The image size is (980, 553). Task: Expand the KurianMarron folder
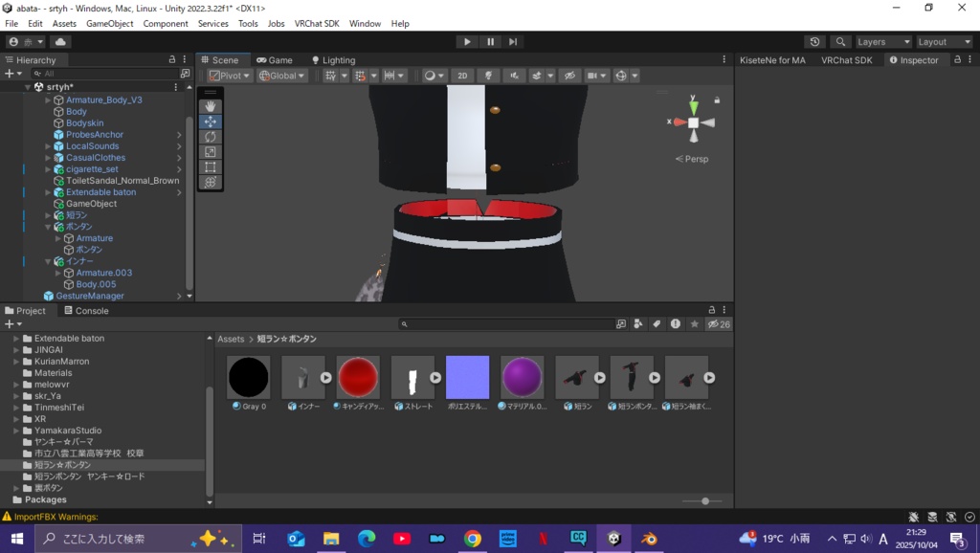[x=16, y=361]
